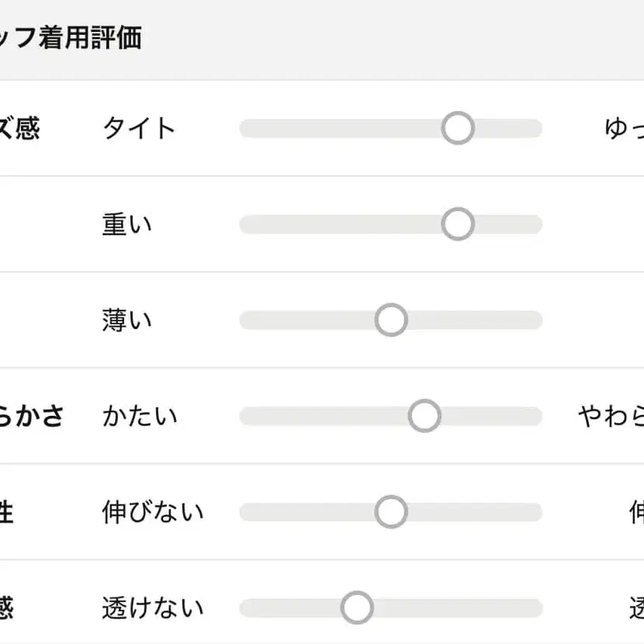Screen dimensions: 644x644
Task: Click the weight slider handle beside 重い
Action: [458, 224]
